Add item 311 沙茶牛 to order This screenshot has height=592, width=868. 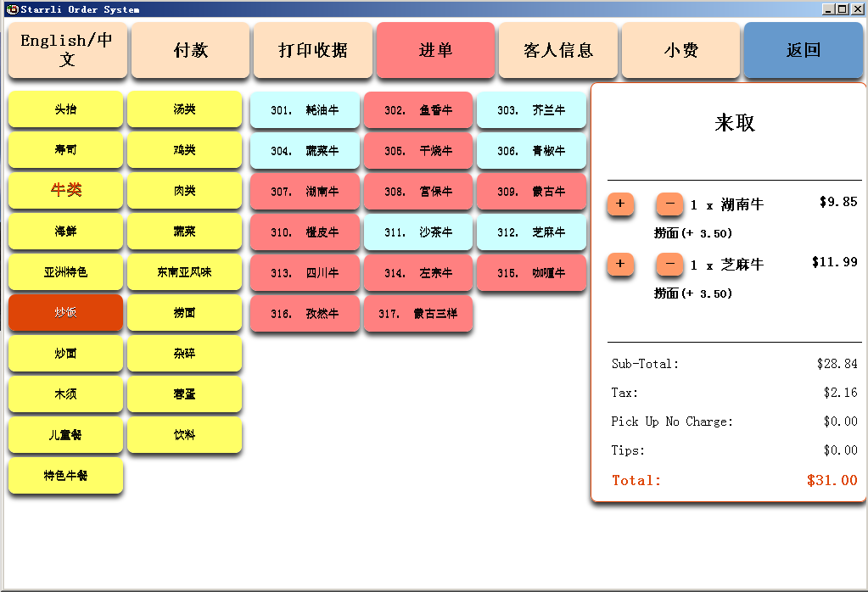tap(418, 232)
